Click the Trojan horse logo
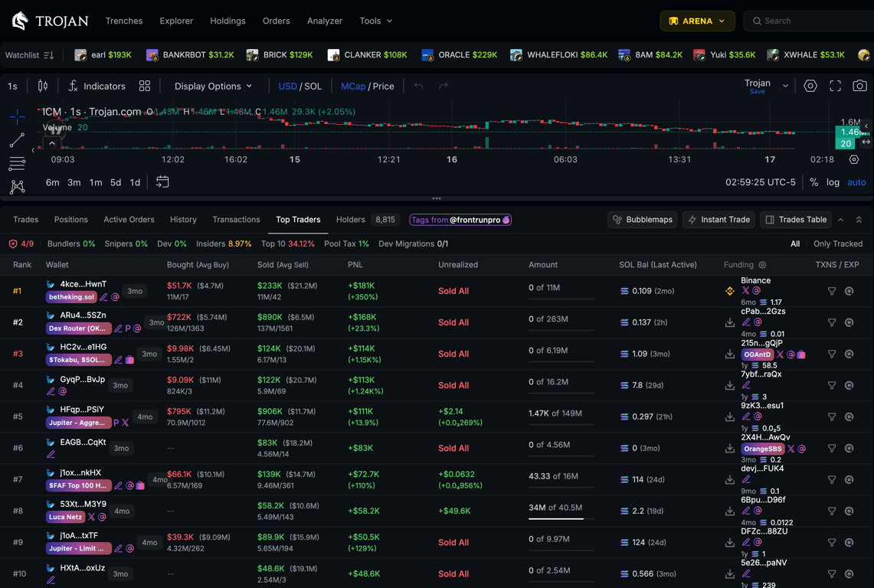874x588 pixels. click(x=20, y=21)
